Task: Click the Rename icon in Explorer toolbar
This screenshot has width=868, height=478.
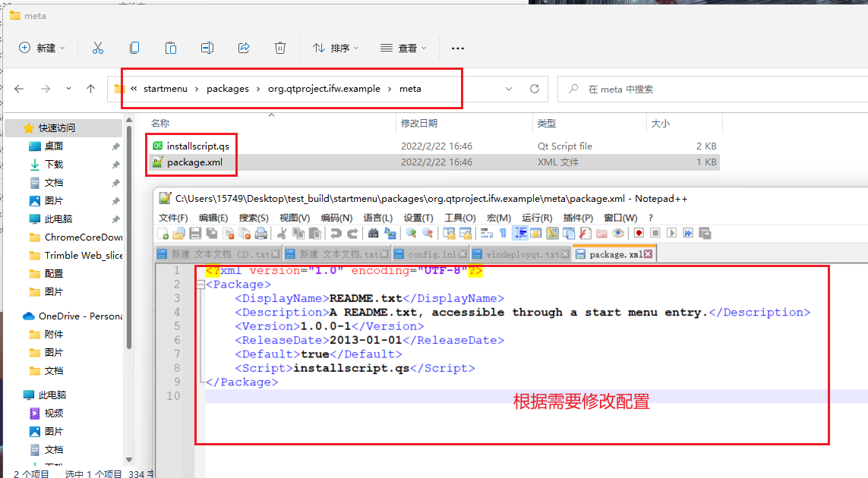Action: click(x=207, y=48)
